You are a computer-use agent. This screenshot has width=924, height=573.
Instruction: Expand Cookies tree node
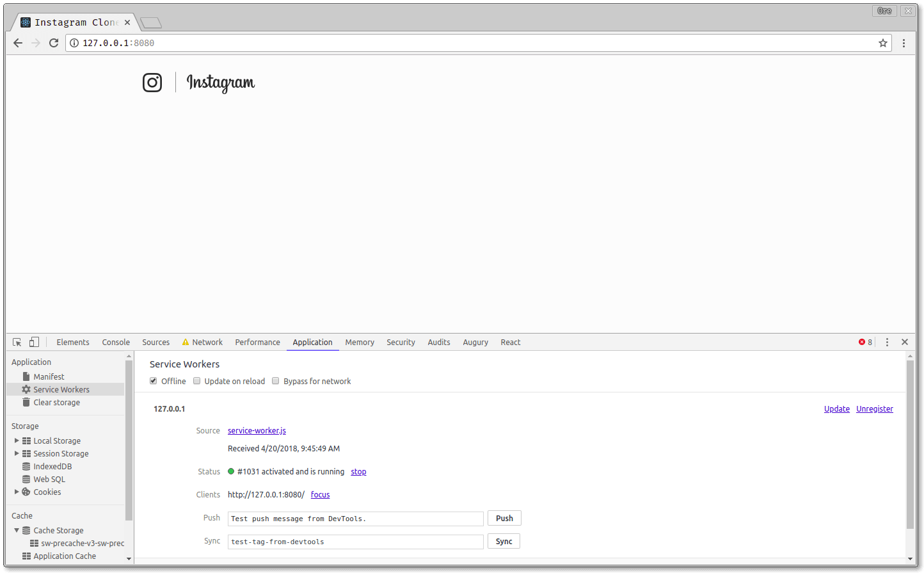[x=17, y=492]
